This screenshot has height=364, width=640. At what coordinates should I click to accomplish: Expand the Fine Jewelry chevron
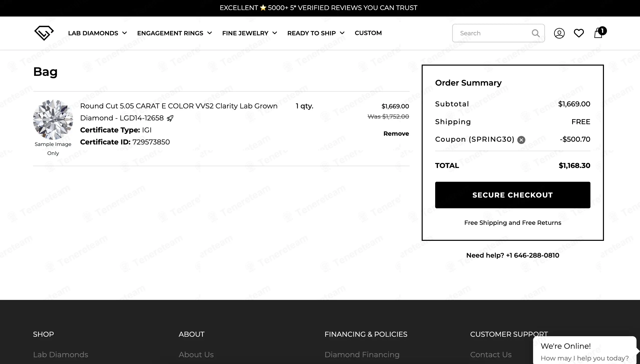click(275, 33)
